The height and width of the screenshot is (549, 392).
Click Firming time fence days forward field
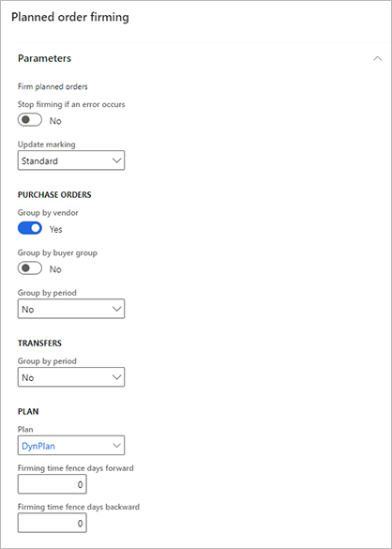(53, 484)
